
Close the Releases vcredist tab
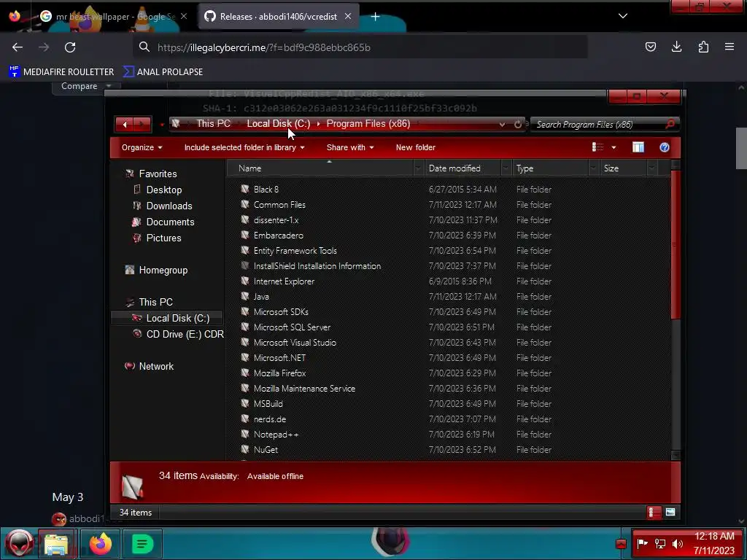coord(348,16)
